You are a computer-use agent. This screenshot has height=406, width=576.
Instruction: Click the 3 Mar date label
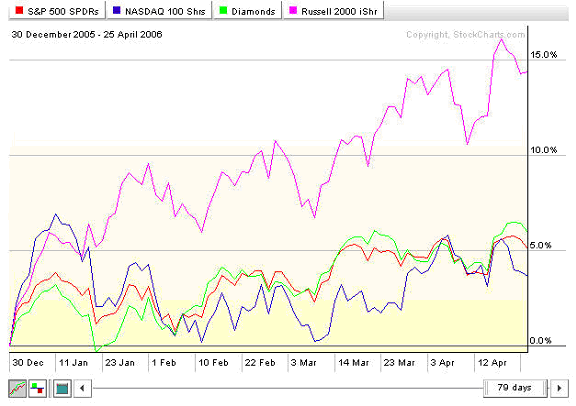303,363
